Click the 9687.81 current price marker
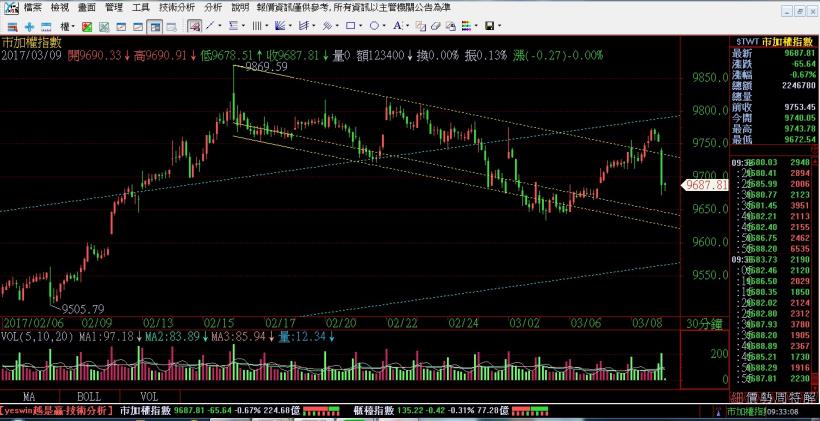This screenshot has height=421, width=820. pyautogui.click(x=701, y=185)
